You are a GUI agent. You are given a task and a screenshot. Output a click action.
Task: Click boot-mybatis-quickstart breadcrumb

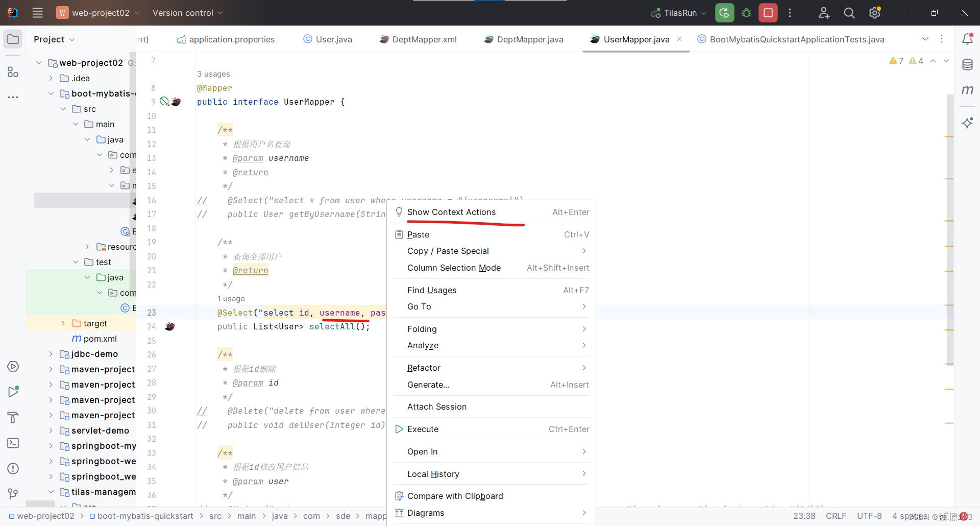point(141,516)
